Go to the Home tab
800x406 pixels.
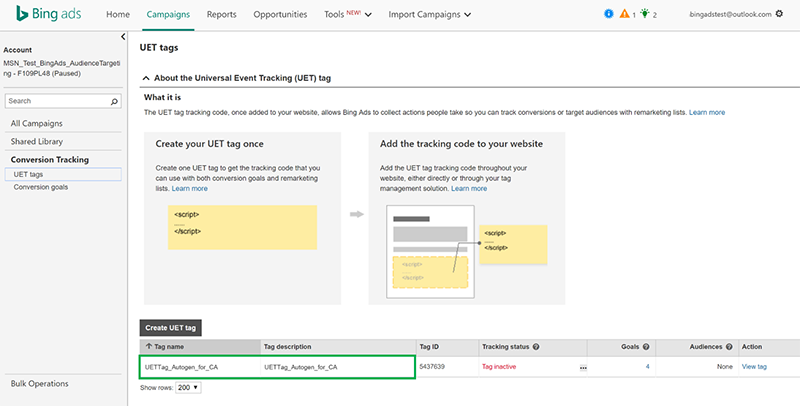(118, 14)
